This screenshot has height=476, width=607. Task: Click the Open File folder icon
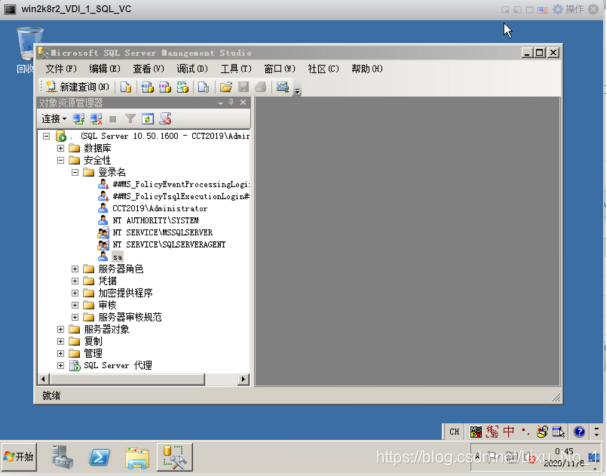(x=226, y=87)
